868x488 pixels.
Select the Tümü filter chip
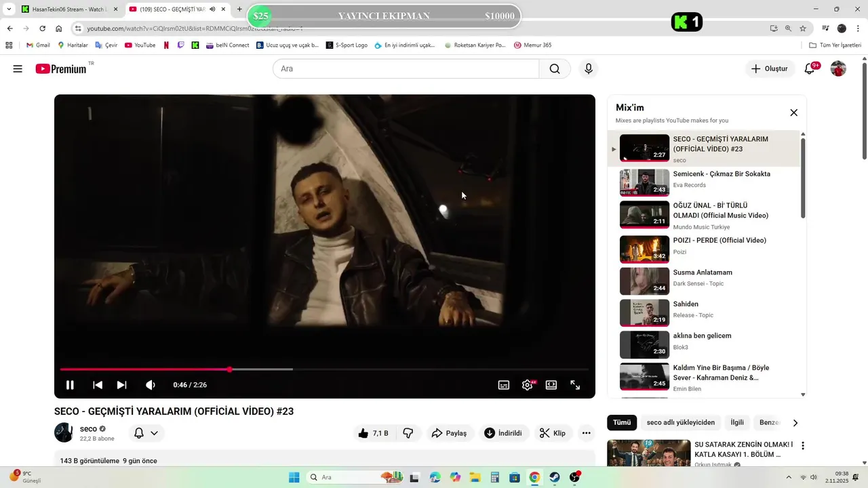pos(622,422)
